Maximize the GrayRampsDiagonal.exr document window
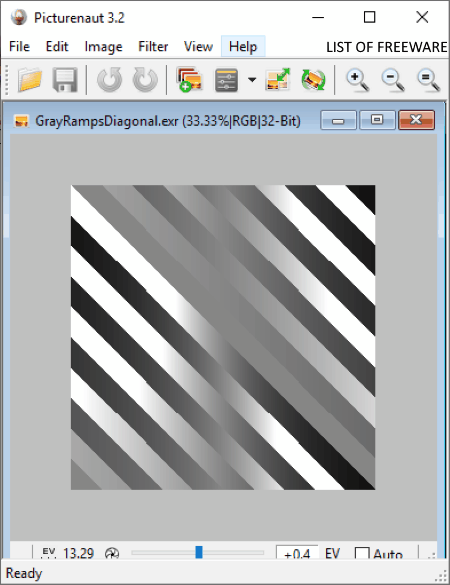 point(377,120)
